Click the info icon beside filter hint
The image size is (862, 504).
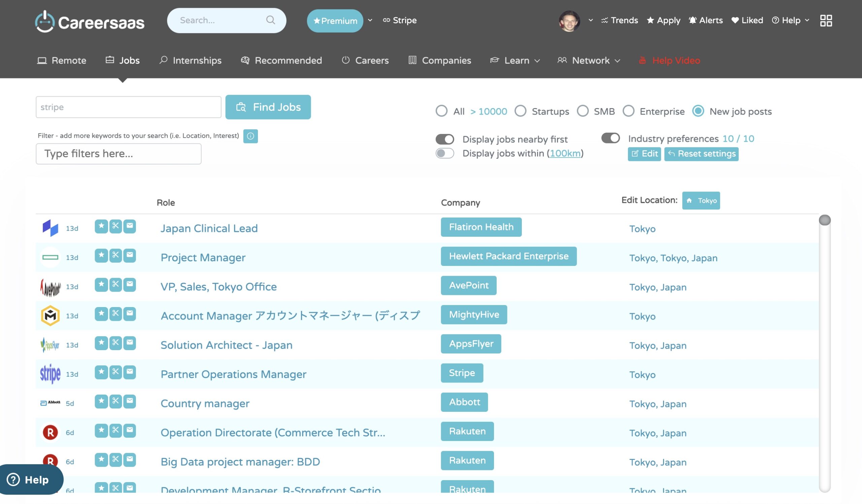pos(251,136)
